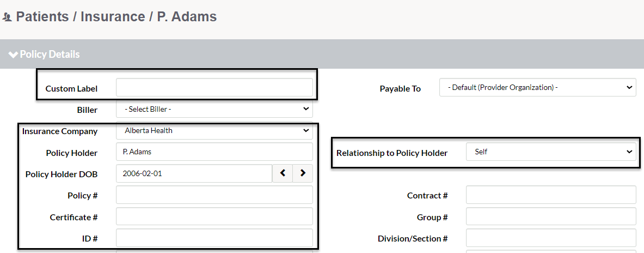The image size is (644, 253).
Task: Click the Policy Holder DOB date field
Action: (194, 173)
